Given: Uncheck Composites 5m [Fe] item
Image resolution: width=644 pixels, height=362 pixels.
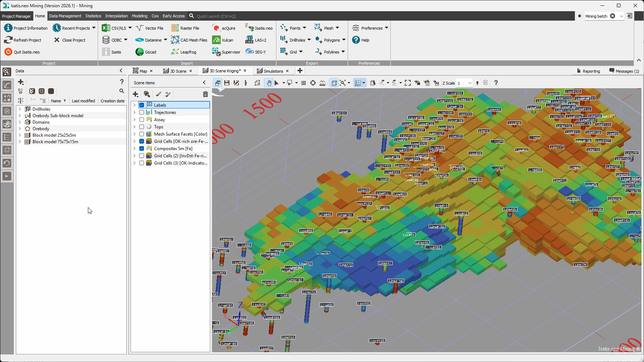Looking at the screenshot, I should (142, 149).
